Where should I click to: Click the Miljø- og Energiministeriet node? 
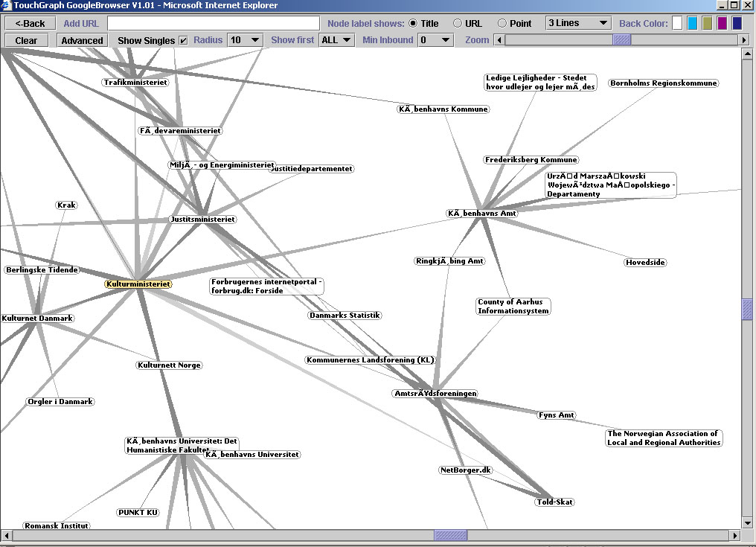[x=222, y=165]
